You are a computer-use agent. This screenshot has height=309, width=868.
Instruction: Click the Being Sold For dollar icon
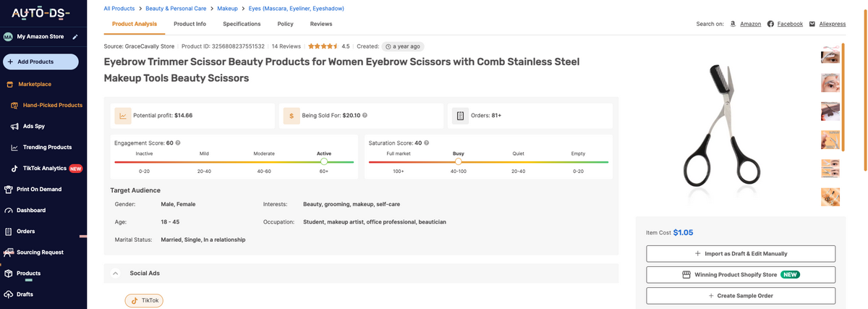click(x=292, y=115)
